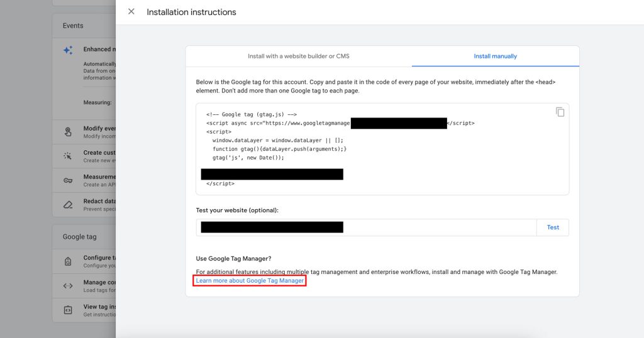Click the 'Use Google Tag Manager?' heading
644x338 pixels.
tap(233, 258)
